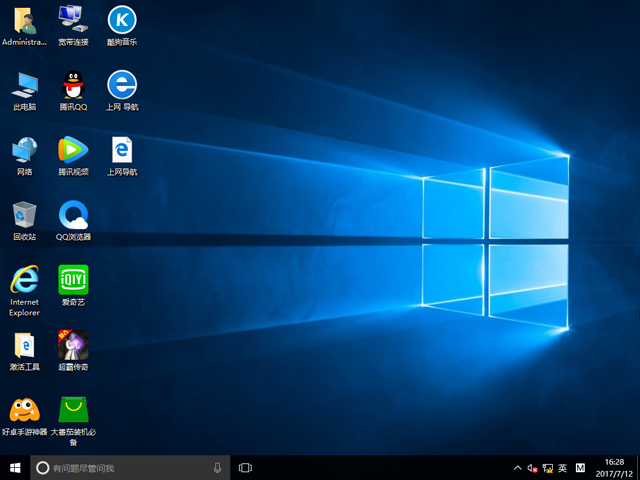
Task: Click the 腾讯视频 desktop shortcut
Action: (x=72, y=150)
